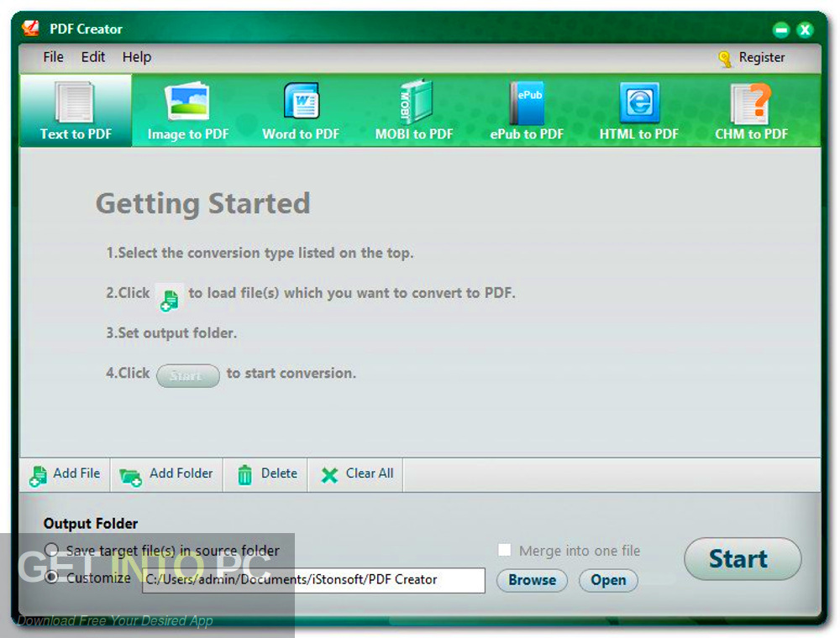Open the File menu

coord(53,57)
